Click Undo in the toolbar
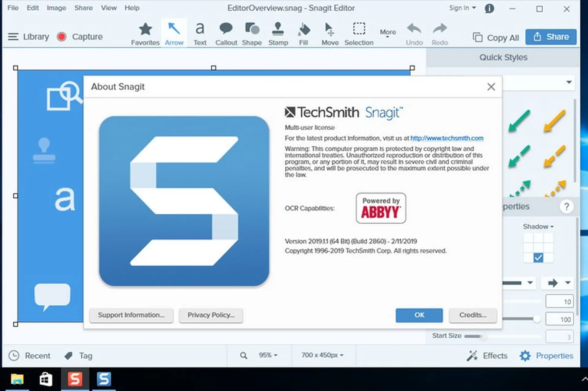The height and width of the screenshot is (391, 588). tap(414, 32)
